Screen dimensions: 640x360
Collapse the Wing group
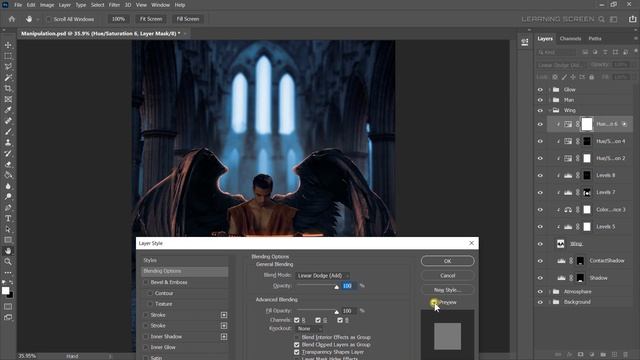(x=550, y=111)
